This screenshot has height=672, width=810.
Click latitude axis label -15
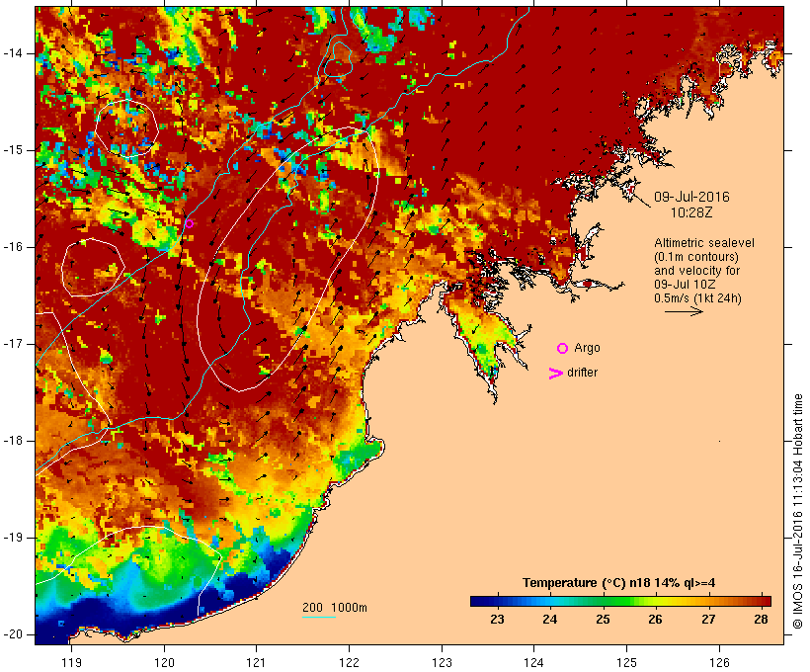[x=13, y=150]
